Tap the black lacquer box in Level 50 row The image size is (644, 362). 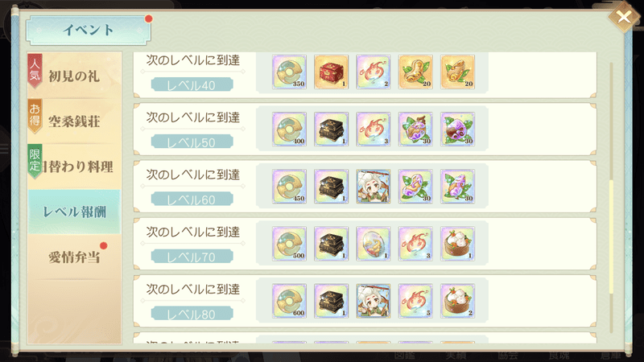(x=331, y=130)
